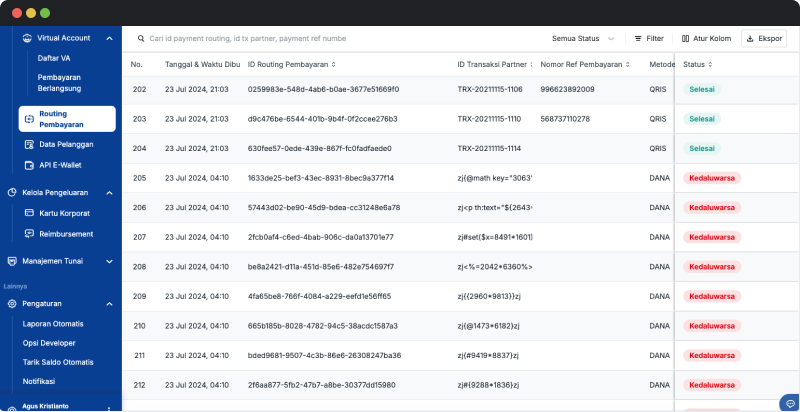Click the macOS yellow minimize window button

click(x=31, y=13)
